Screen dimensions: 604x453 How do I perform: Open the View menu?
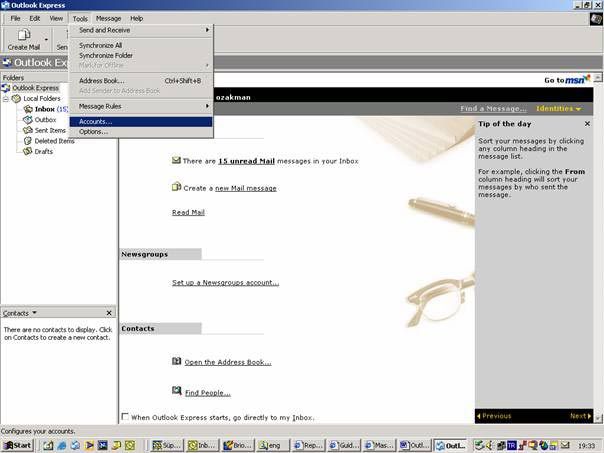click(x=56, y=18)
